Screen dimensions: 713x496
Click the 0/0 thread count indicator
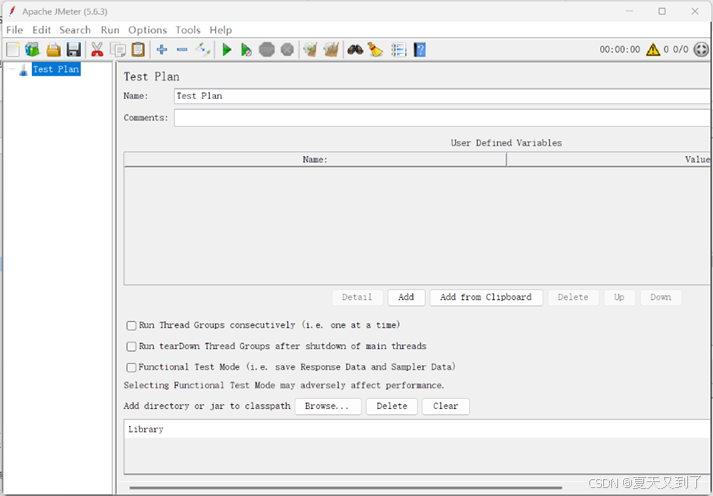(x=681, y=50)
